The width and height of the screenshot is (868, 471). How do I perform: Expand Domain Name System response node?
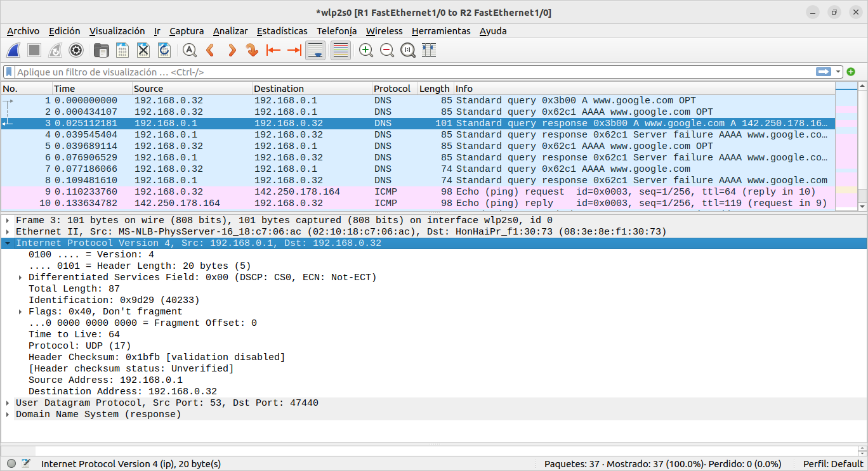(x=8, y=414)
